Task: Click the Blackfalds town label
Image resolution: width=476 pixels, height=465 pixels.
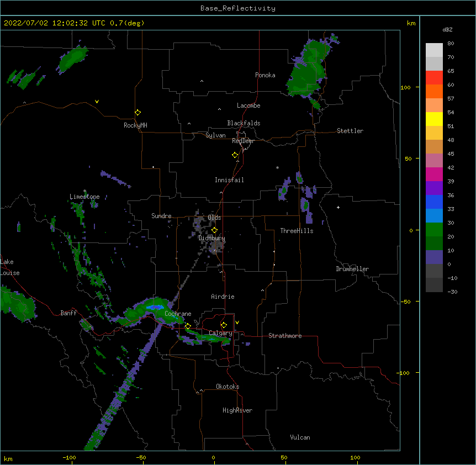Action: 244,123
